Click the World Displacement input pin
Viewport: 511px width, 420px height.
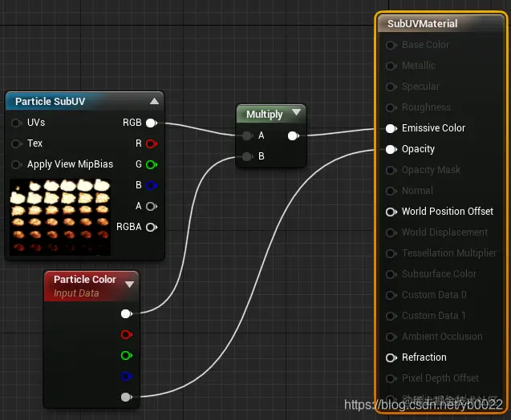tap(391, 232)
